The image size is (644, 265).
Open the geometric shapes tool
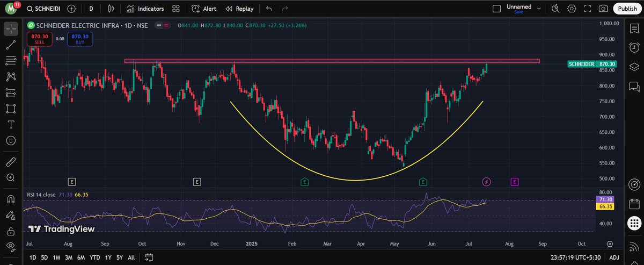point(10,109)
